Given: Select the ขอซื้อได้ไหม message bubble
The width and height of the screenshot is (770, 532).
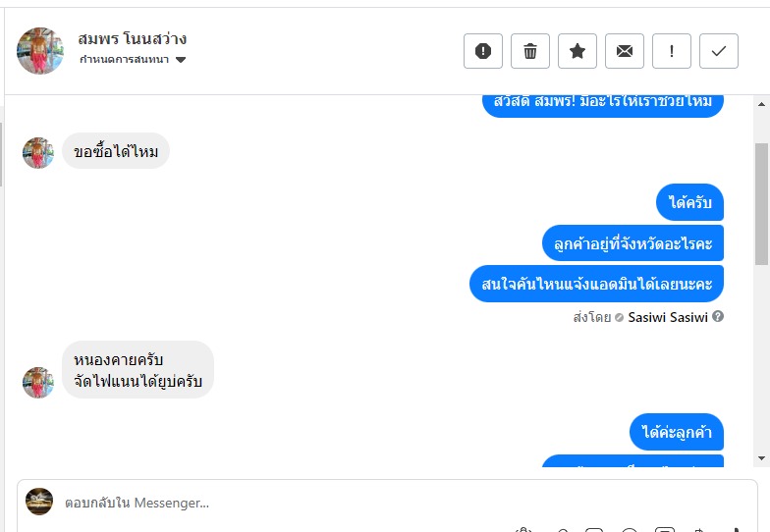Looking at the screenshot, I should click(x=116, y=151).
